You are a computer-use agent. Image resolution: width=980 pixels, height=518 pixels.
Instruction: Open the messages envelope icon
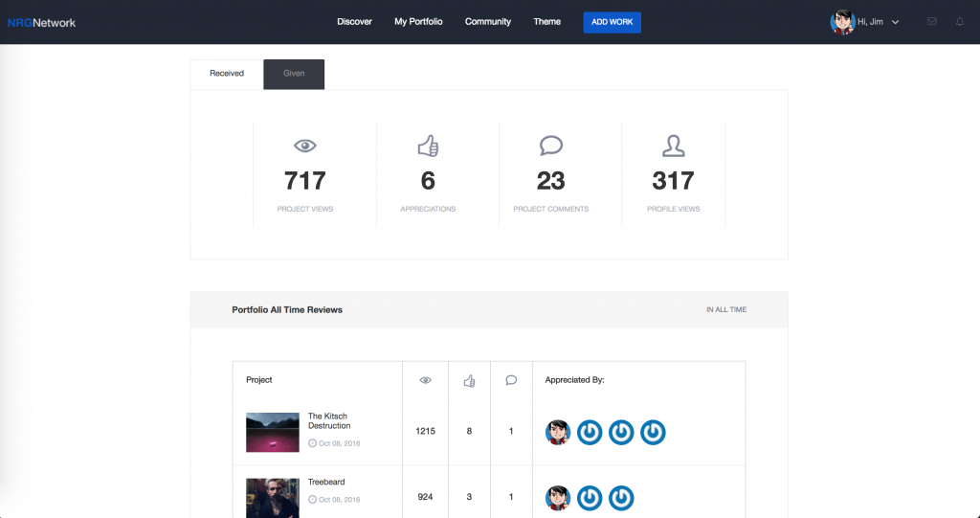[931, 21]
